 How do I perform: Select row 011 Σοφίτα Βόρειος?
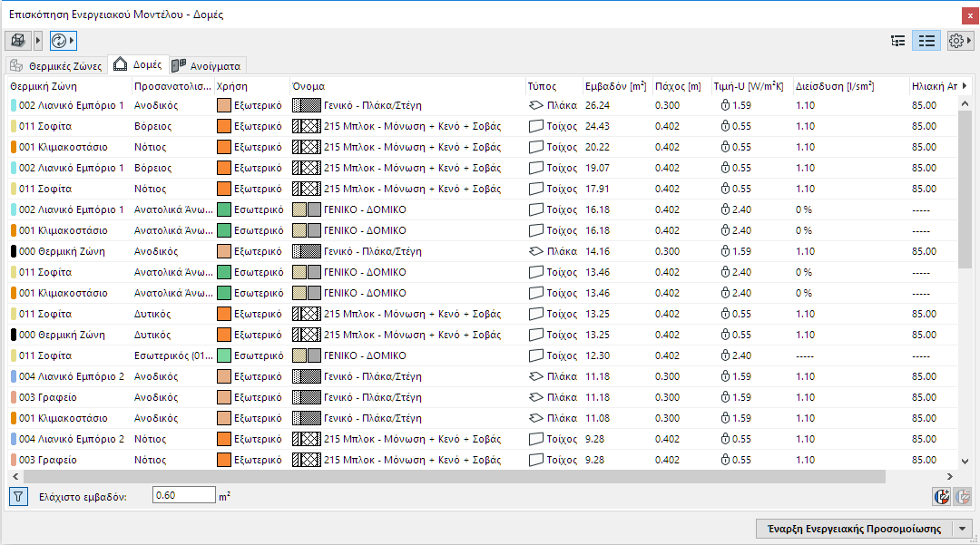tap(482, 126)
